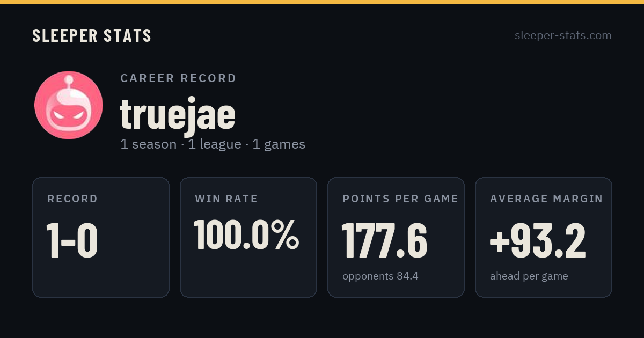Click the WIN RATE label text
The image size is (644, 338).
[226, 199]
